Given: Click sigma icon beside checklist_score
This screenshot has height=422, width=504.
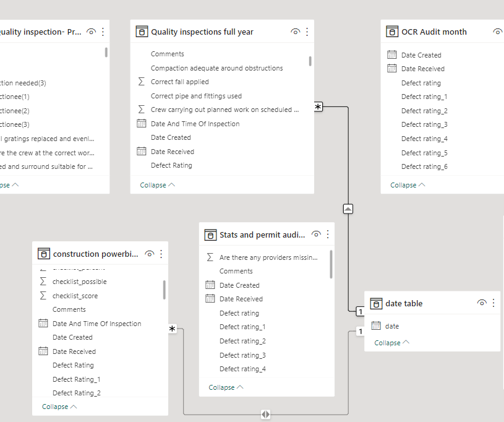Looking at the screenshot, I should pyautogui.click(x=43, y=296).
